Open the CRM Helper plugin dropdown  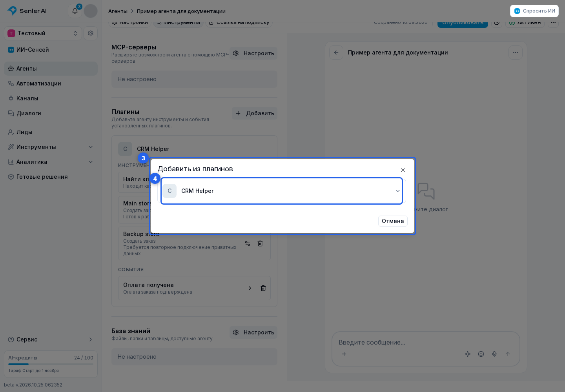tap(282, 191)
